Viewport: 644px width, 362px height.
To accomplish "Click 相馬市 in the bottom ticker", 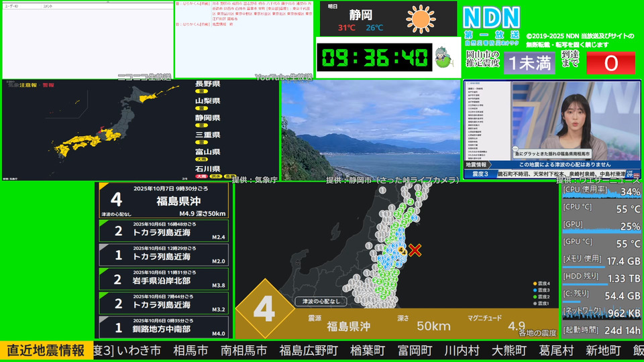I will 191,351.
